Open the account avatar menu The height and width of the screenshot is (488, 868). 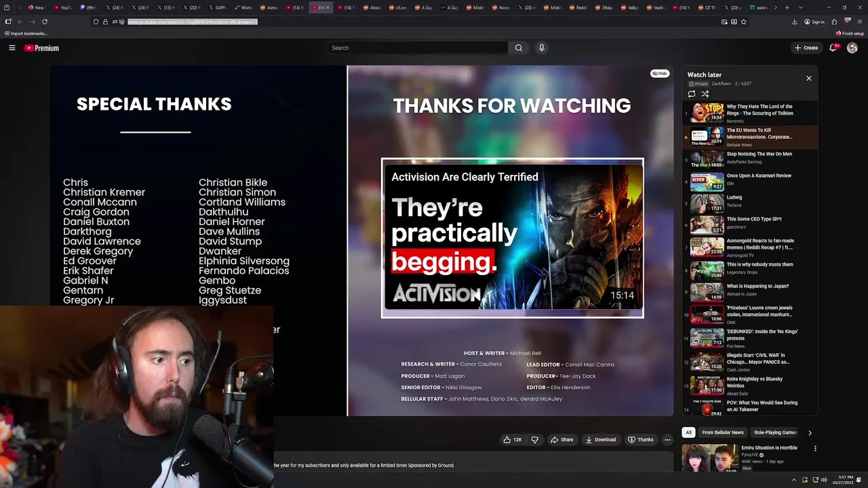(x=852, y=48)
